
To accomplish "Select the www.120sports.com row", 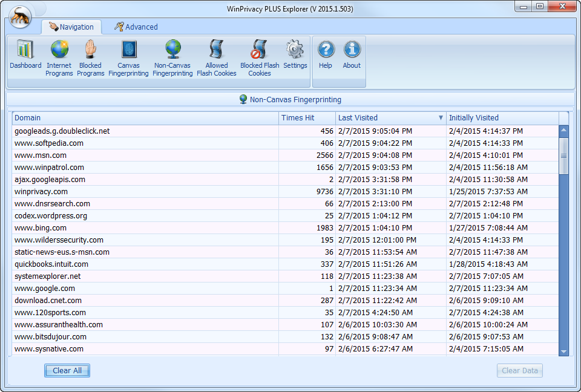I will click(285, 313).
